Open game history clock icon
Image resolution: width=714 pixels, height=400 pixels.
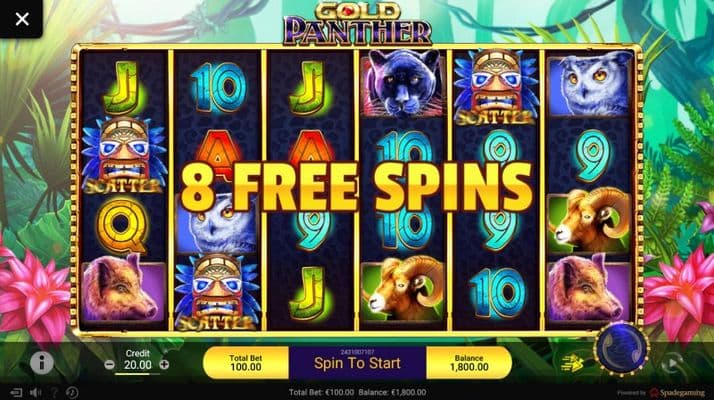point(72,392)
